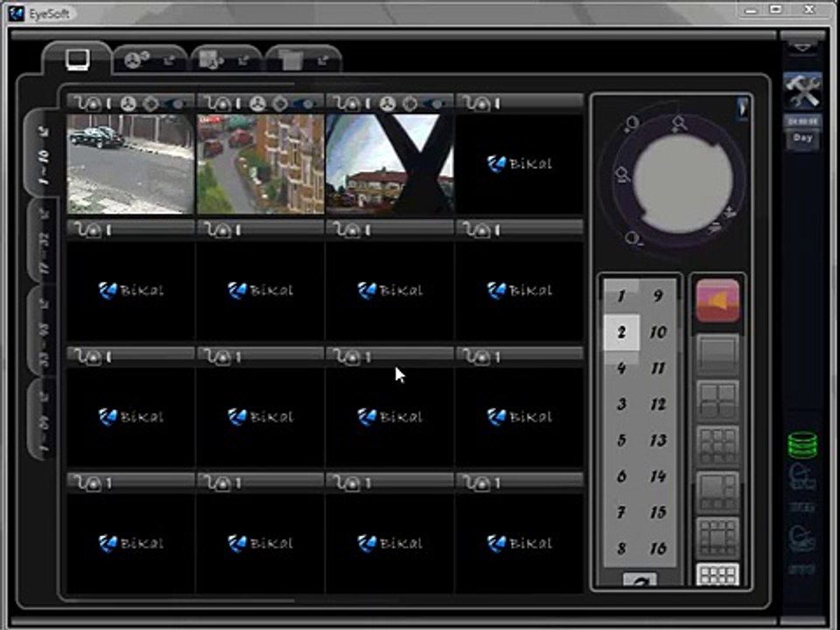Image resolution: width=840 pixels, height=630 pixels.
Task: Detach the folder tab via its arrow
Action: [323, 60]
